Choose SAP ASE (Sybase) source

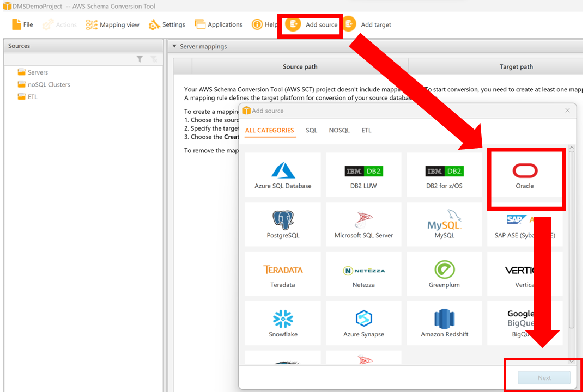click(525, 224)
